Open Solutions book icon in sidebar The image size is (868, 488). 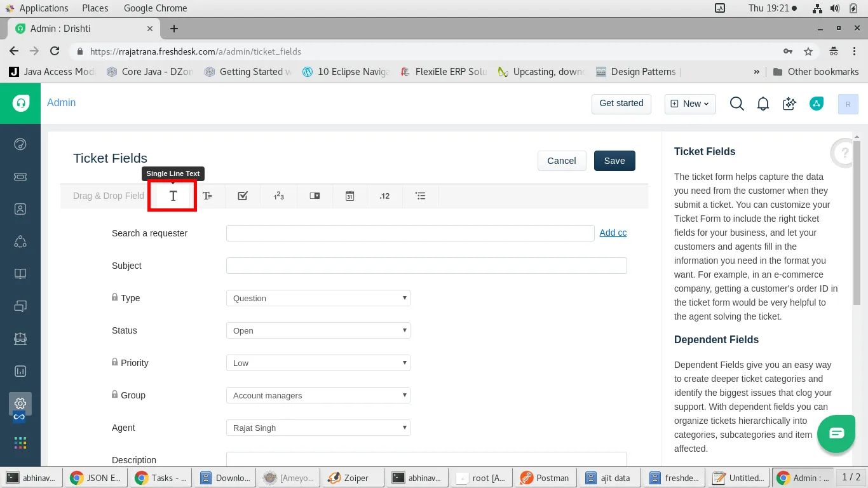[20, 274]
